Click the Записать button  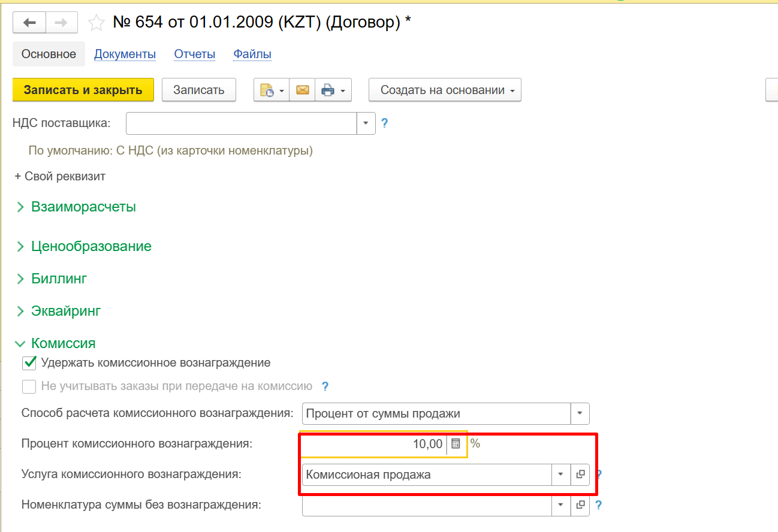pos(199,90)
